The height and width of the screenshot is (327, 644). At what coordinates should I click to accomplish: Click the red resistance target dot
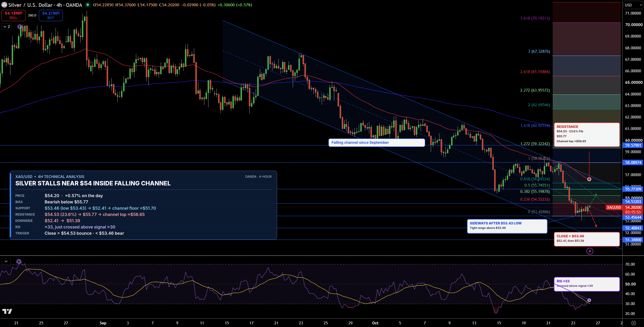[x=589, y=179]
